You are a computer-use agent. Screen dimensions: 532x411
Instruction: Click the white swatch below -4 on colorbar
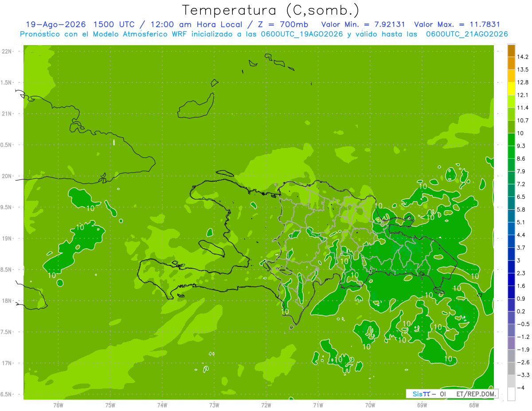(511, 394)
